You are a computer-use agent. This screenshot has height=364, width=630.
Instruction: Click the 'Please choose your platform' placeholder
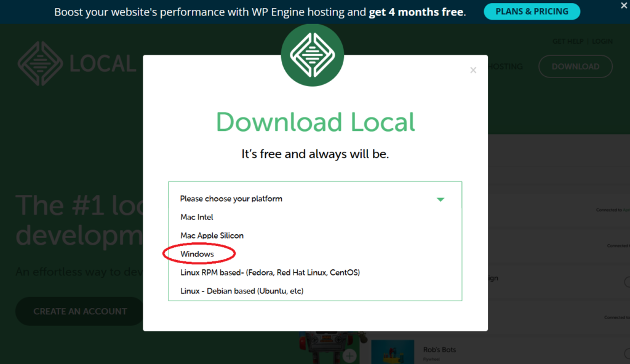[231, 199]
